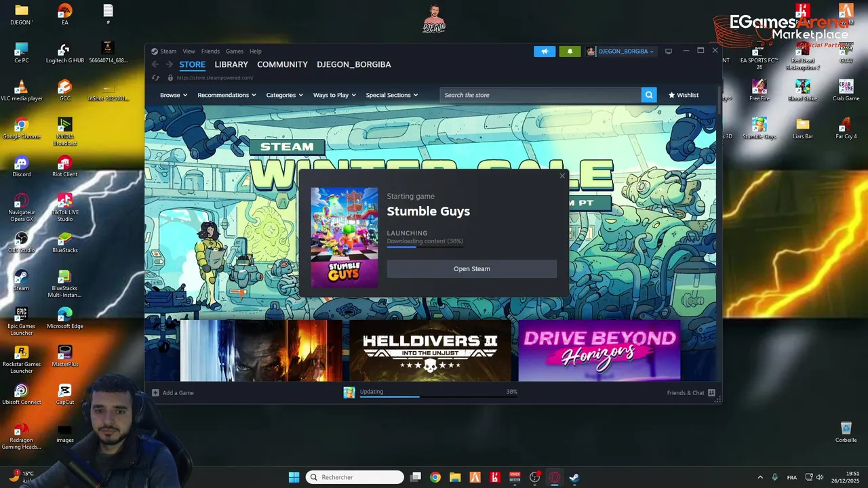The width and height of the screenshot is (868, 488).
Task: Expand the Ways to Play dropdown
Action: point(334,95)
